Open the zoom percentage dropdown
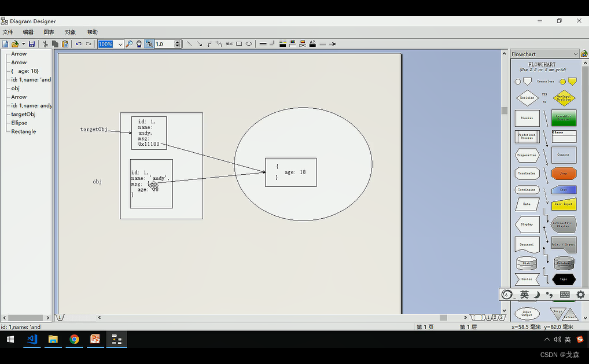589x364 pixels. tap(120, 45)
